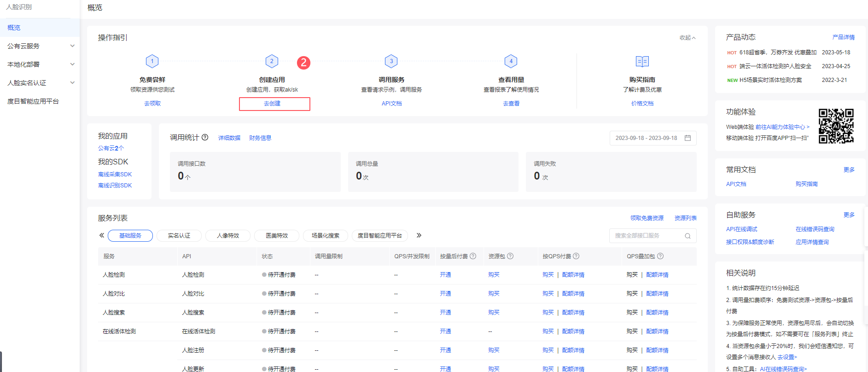Click the QR code in 功能体验 panel
Viewport: 868px width, 372px height.
pos(836,126)
